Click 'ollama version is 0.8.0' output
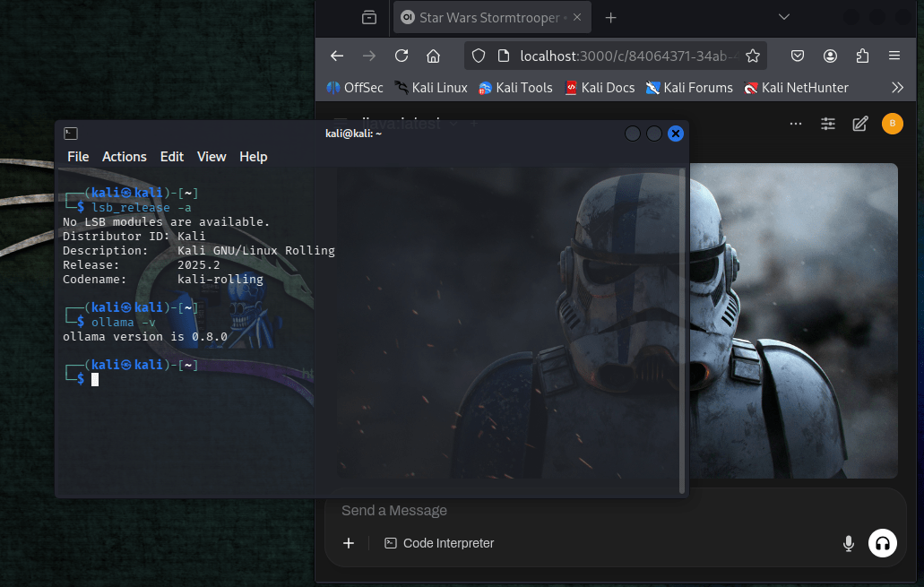 [x=145, y=337]
